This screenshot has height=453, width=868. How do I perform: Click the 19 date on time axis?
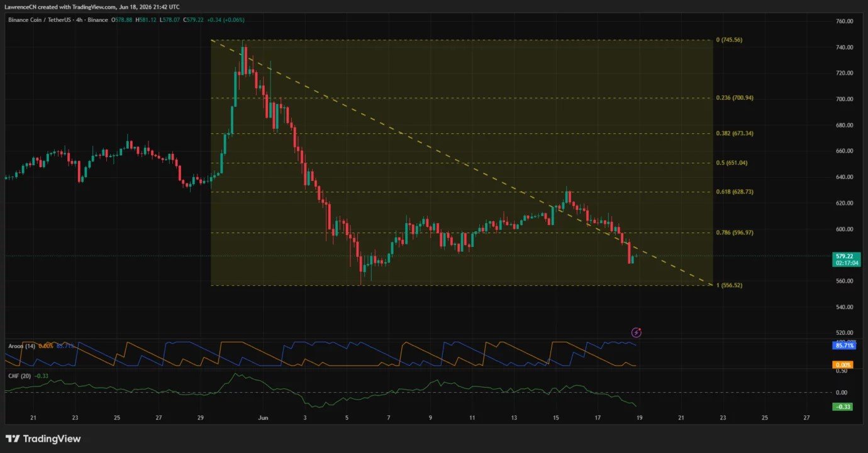tap(639, 418)
